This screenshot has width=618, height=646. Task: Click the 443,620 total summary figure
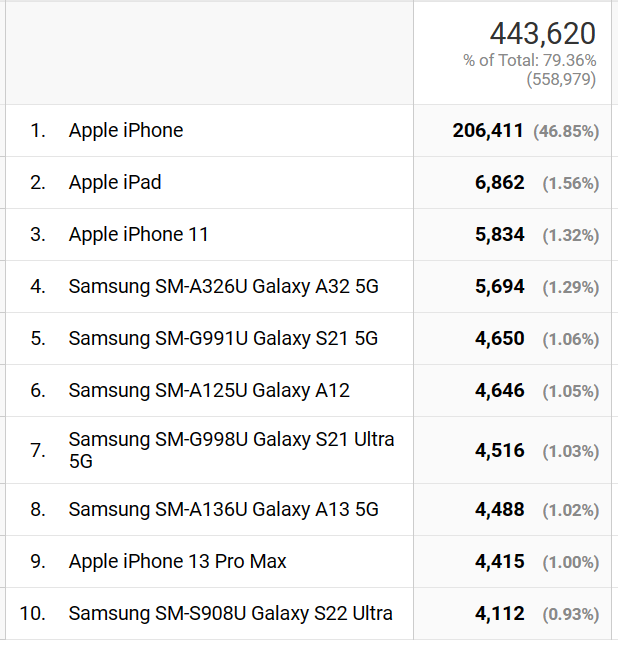(x=543, y=33)
